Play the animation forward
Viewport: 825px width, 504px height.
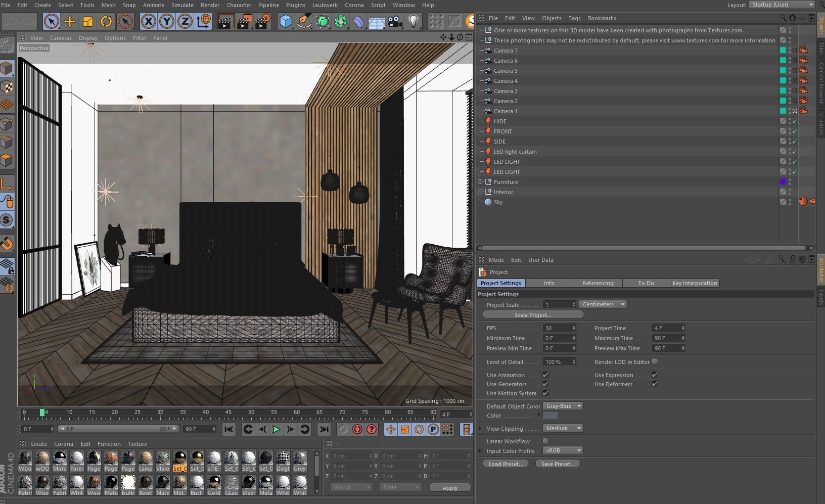[276, 429]
